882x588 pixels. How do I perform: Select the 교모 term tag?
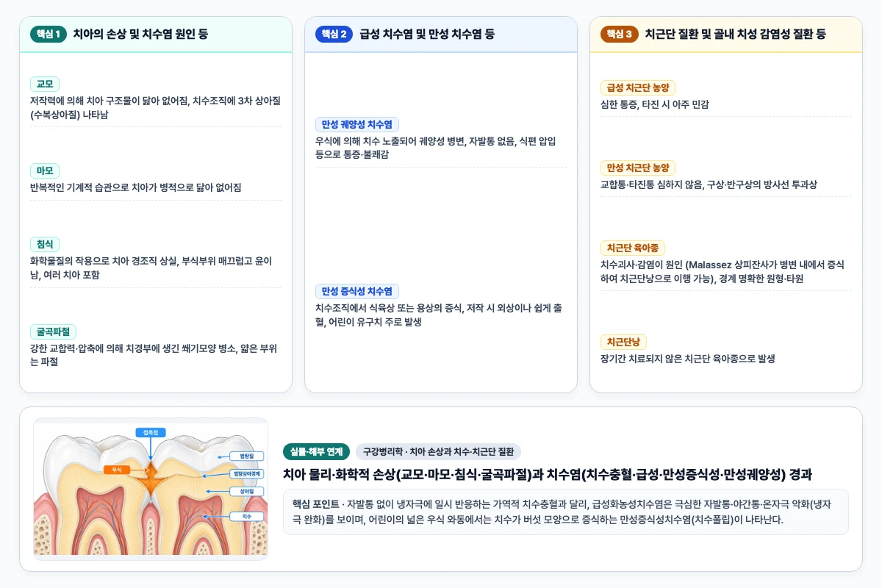pos(45,84)
